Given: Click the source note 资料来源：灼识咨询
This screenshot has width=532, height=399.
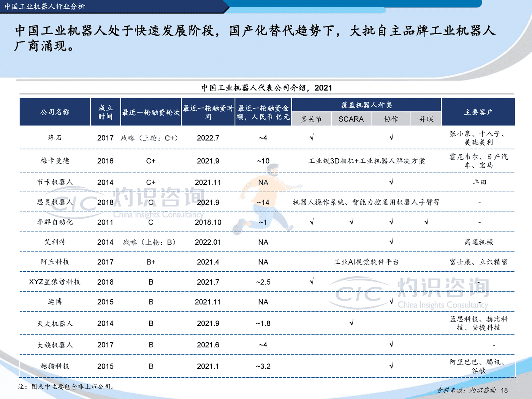Looking at the screenshot, I should click(466, 390).
